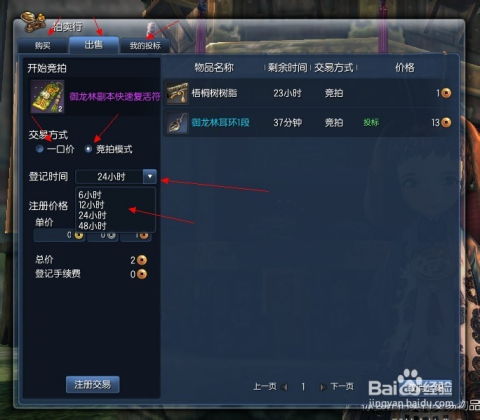
Task: Click the 梧桐树树脂 item icon
Action: coord(177,93)
